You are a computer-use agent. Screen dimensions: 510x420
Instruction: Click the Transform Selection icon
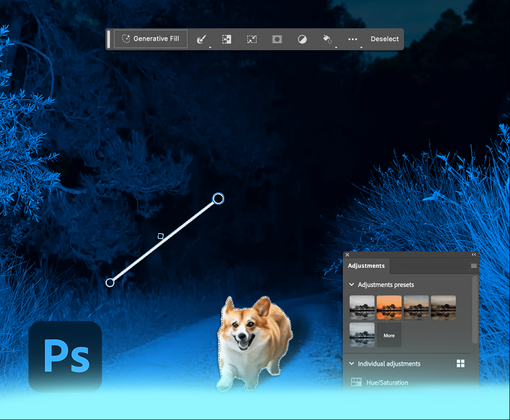252,39
